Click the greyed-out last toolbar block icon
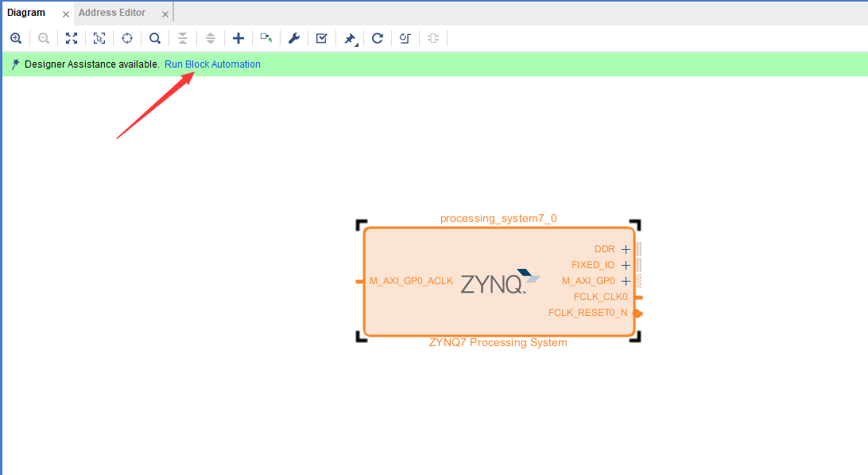 [433, 38]
